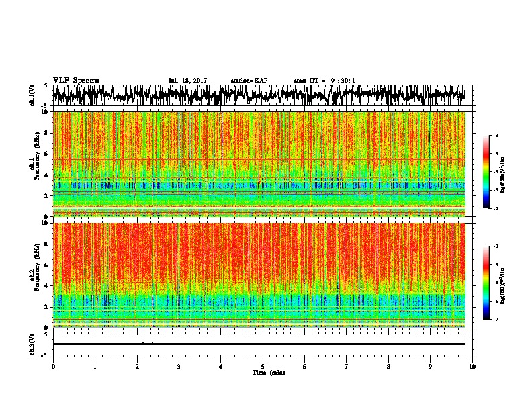This screenshot has width=532, height=411.
Task: Click the "8" kHz tick of ch.1 spectrogram
Action: [47, 133]
